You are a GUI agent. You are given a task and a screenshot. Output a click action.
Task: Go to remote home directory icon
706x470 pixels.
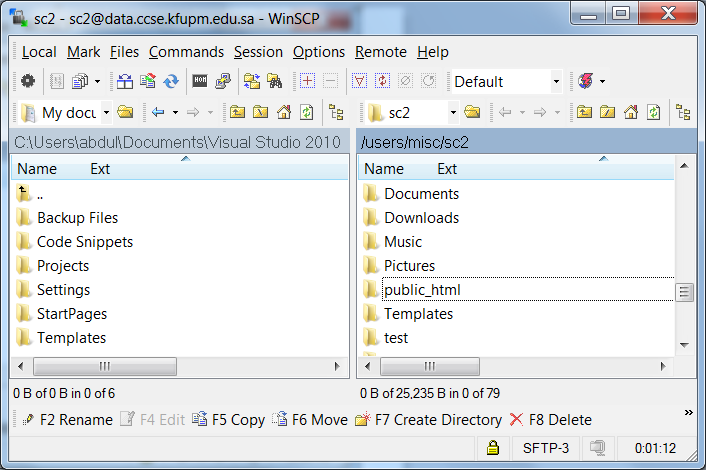coord(631,112)
